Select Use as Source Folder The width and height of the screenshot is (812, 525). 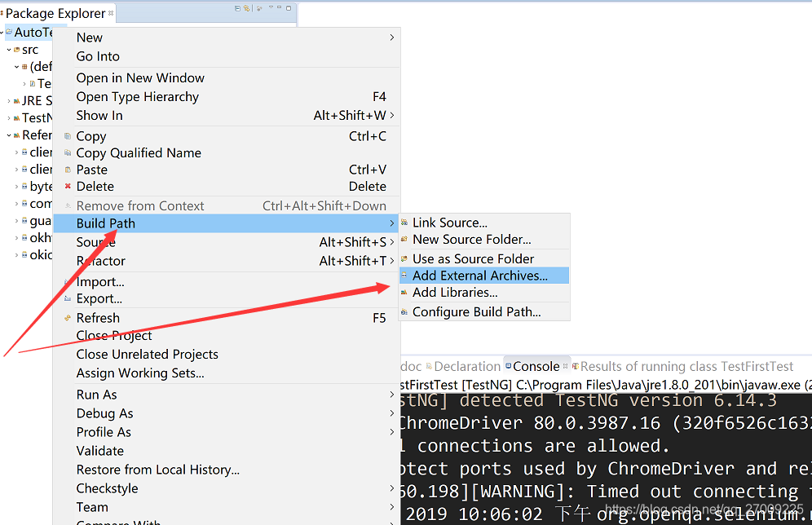coord(484,258)
